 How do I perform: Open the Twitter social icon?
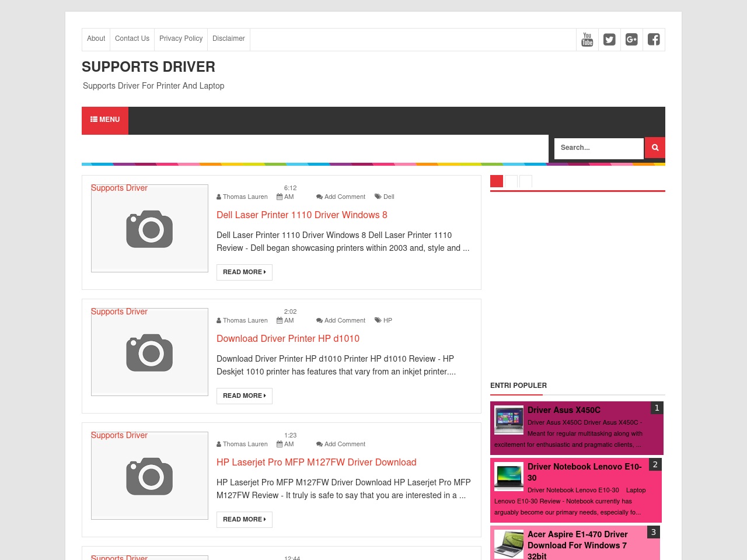609,40
